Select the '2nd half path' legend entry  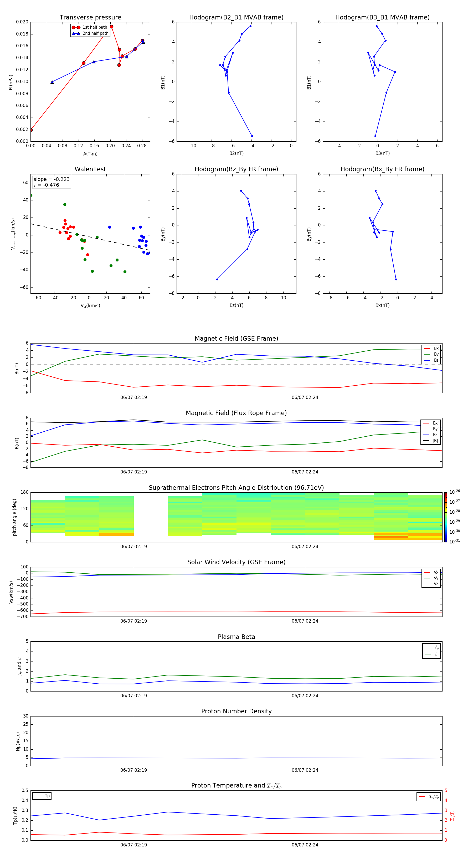tap(90, 33)
